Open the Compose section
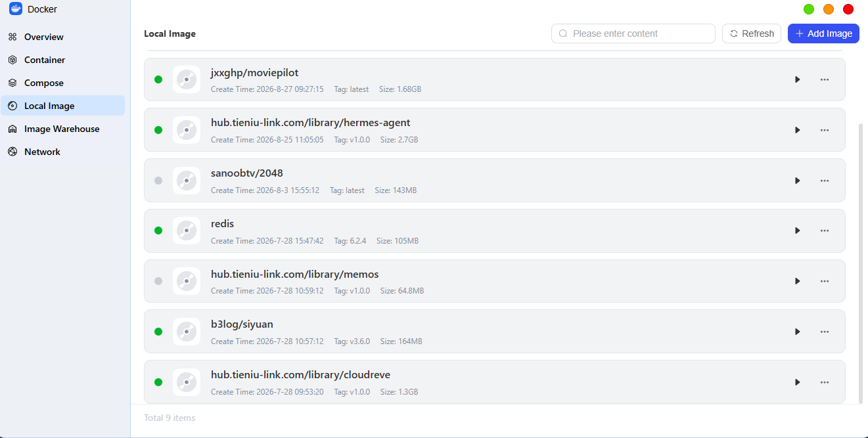 click(62, 83)
